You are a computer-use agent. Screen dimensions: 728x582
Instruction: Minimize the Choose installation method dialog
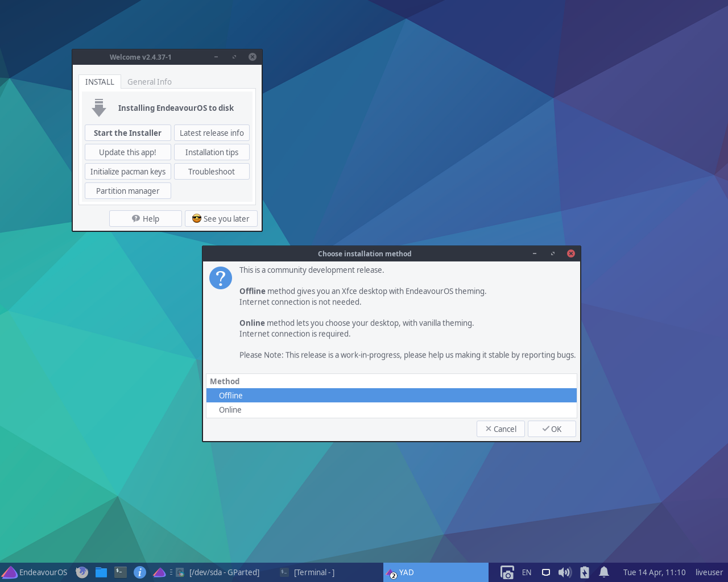pos(535,253)
